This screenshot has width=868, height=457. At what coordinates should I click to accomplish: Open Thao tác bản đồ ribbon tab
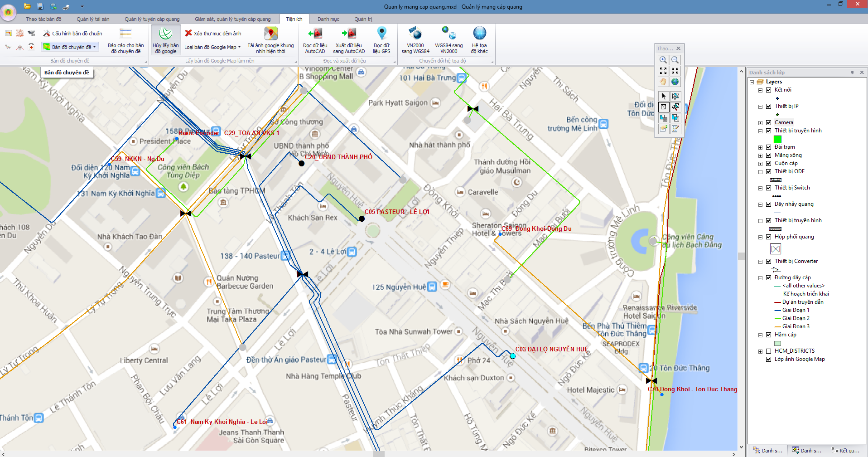(x=43, y=19)
